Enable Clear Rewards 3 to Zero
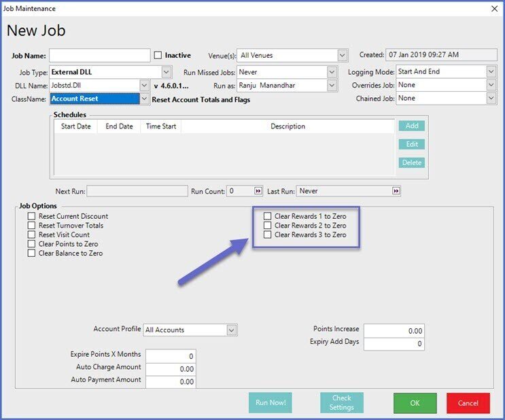This screenshot has width=505, height=420. coord(268,235)
